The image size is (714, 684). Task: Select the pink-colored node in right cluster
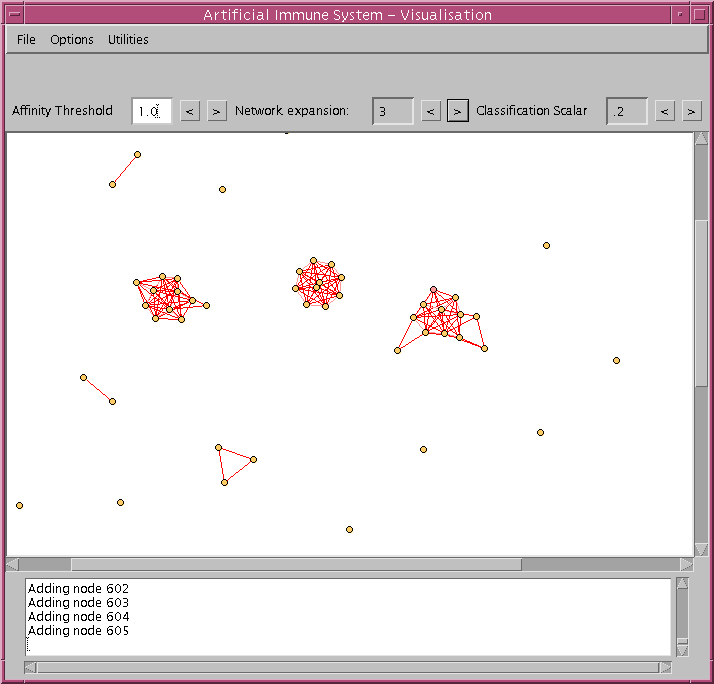[x=433, y=289]
